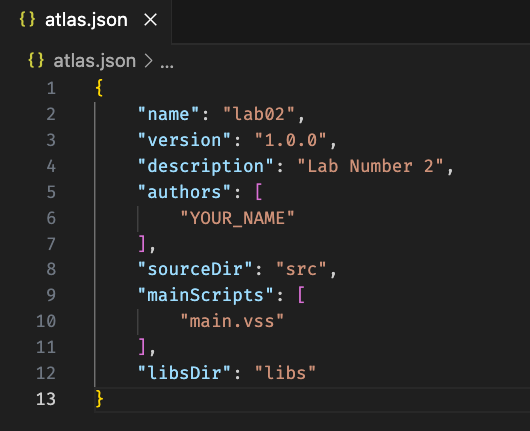Click the opening curly brace on line 1
530x431 pixels.
[x=99, y=88]
